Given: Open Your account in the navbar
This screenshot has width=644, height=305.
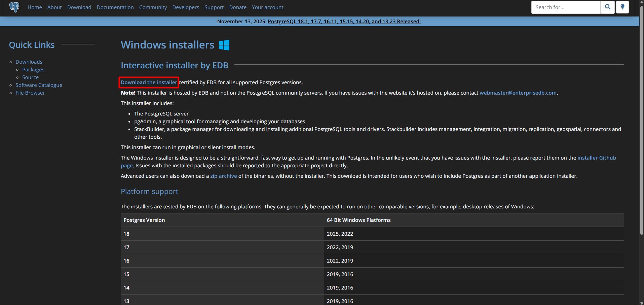Looking at the screenshot, I should tap(267, 7).
